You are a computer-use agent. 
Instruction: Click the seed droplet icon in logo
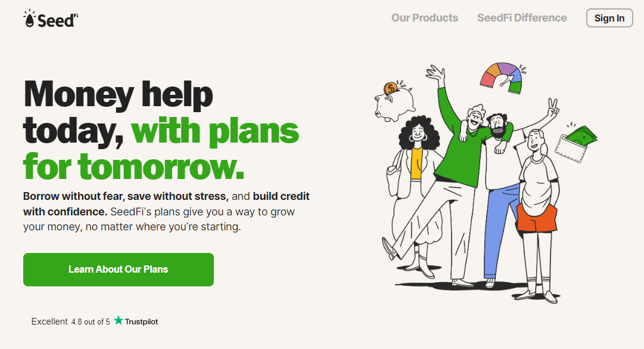30,19
